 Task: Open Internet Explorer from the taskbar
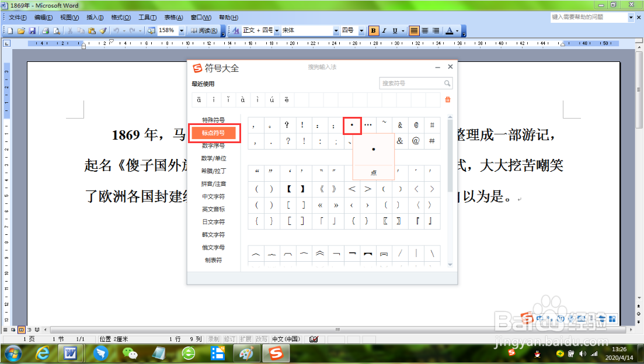(x=42, y=353)
